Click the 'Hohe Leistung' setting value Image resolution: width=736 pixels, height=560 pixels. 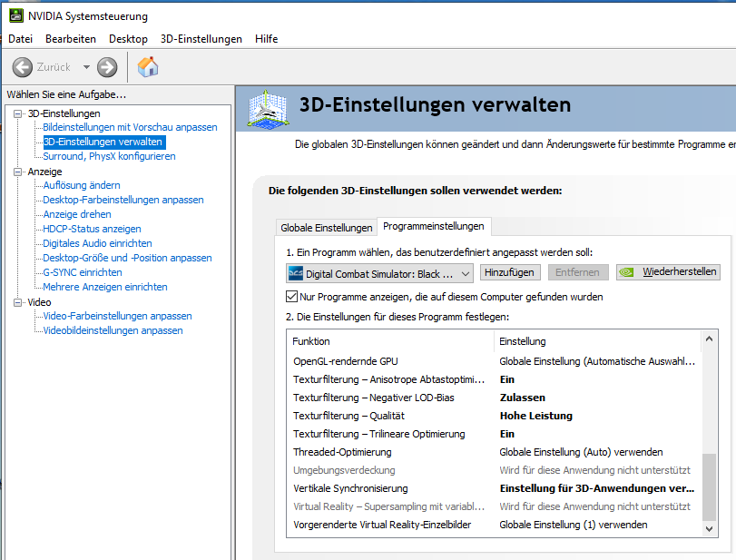[536, 416]
